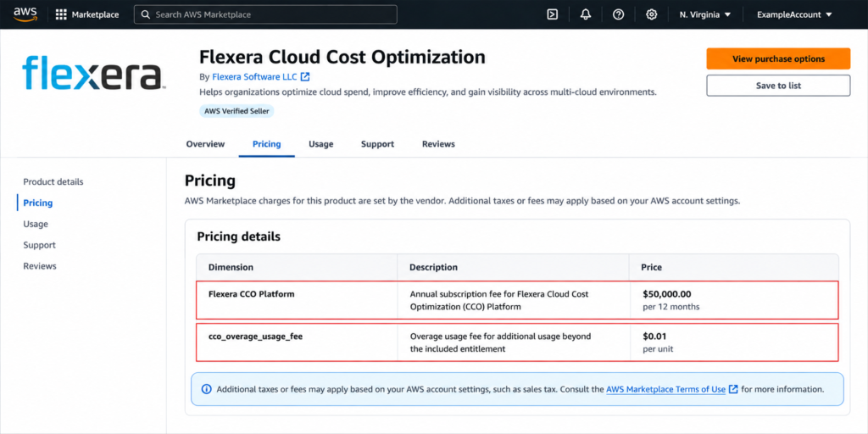Click the info icon in the tax notice
The width and height of the screenshot is (868, 434).
click(207, 389)
